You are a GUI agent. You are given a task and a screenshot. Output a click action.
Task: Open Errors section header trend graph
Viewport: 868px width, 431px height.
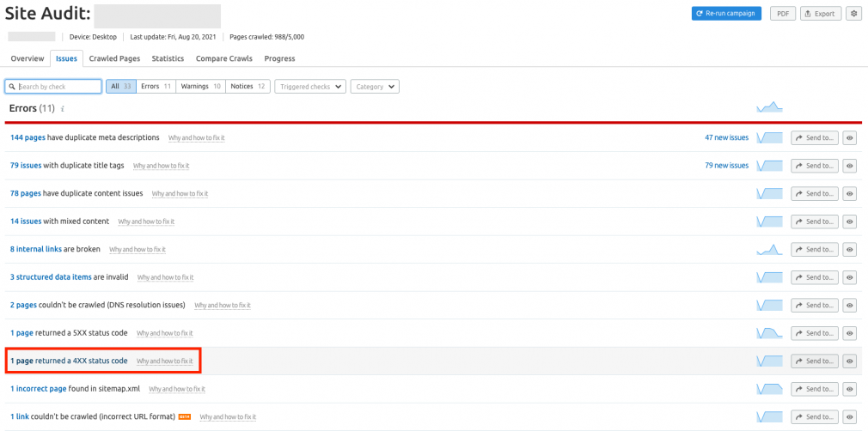[769, 106]
